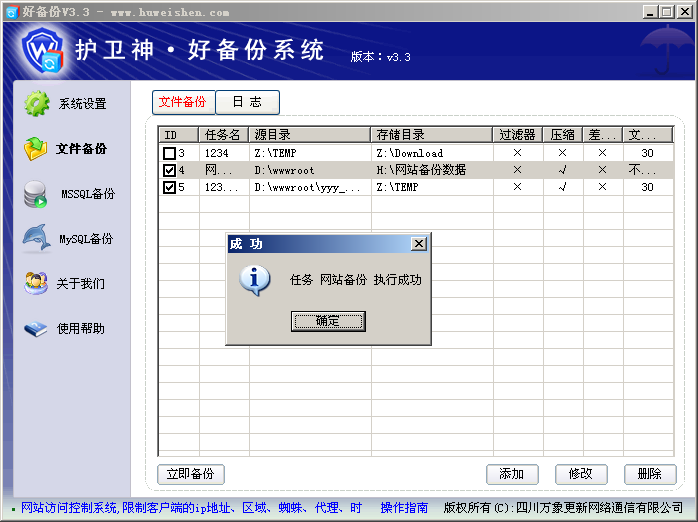Maximize the 好备份 window

(667, 12)
